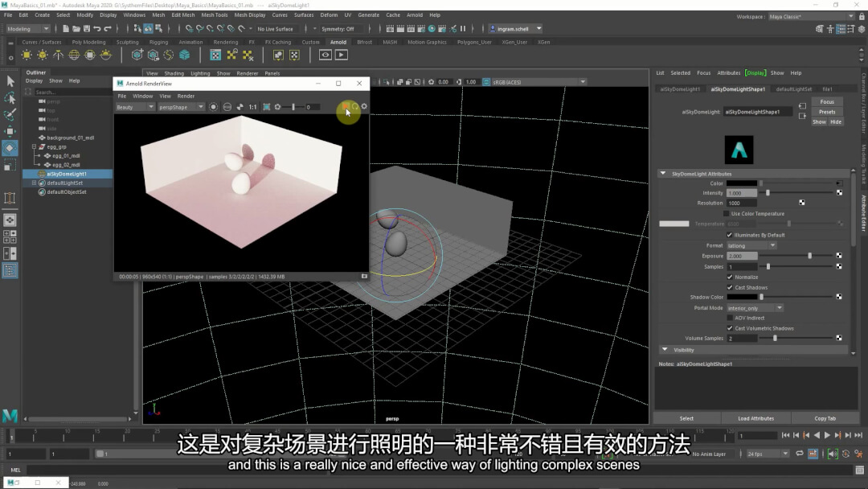Open the perspShape camera dropdown

(181, 107)
